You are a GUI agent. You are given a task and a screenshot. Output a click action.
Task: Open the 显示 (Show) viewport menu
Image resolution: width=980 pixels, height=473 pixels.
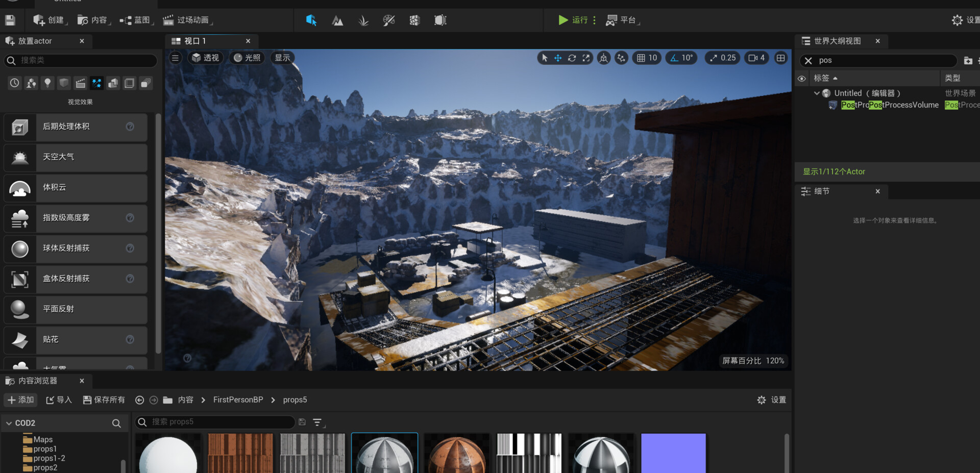pyautogui.click(x=282, y=58)
